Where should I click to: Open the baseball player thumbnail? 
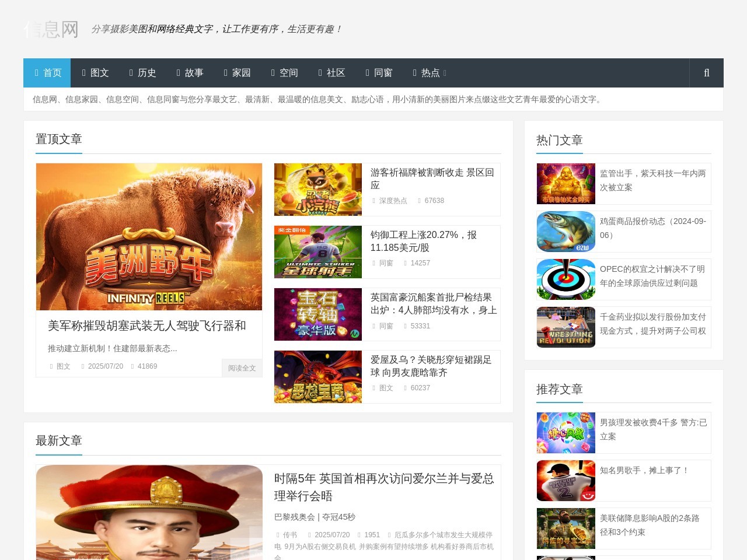click(566, 481)
